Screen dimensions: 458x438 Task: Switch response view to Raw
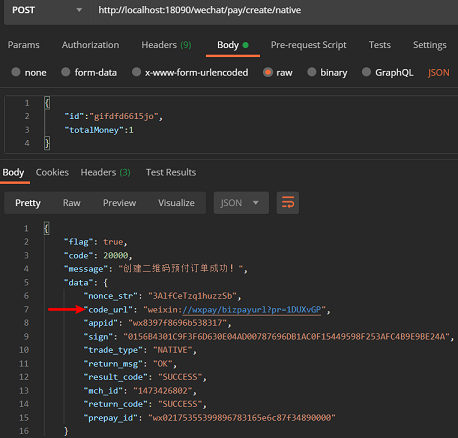[72, 203]
